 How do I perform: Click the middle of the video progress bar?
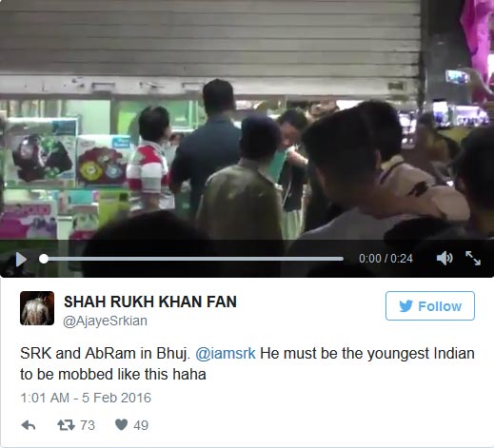coord(193,259)
